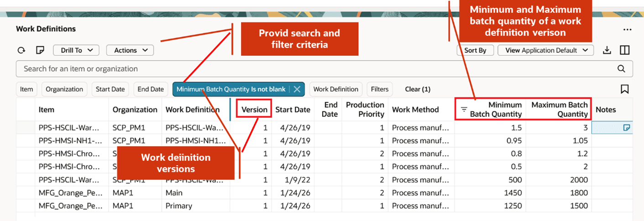644x221 pixels.
Task: Click the Sort By button
Action: click(x=475, y=50)
